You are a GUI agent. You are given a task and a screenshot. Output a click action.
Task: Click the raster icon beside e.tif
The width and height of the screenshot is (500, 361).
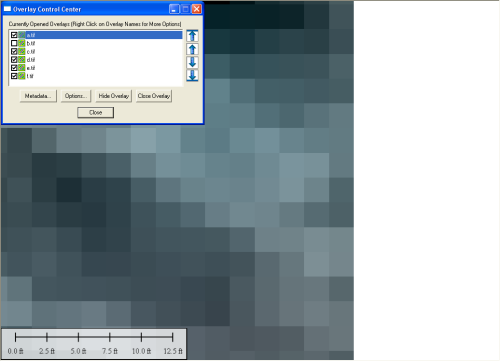coord(22,68)
